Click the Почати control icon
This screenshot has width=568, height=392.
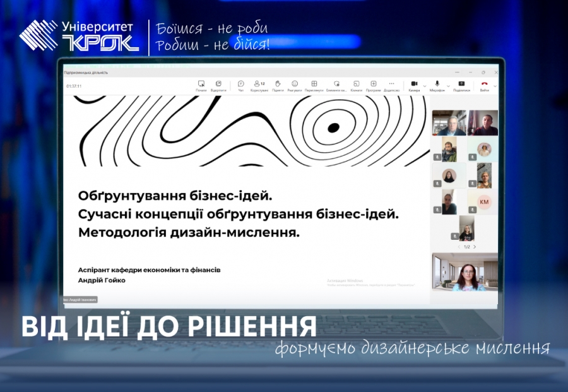coord(201,84)
